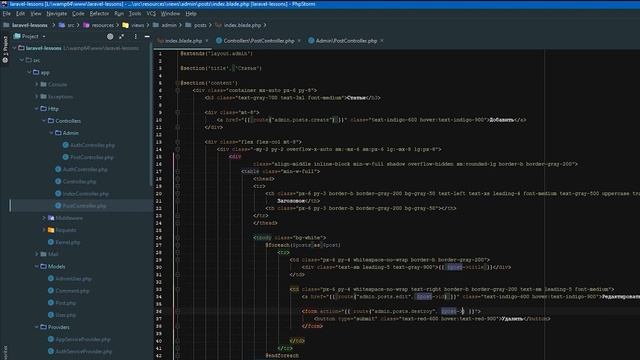
Task: Collapse the Models folder
Action: click(x=37, y=266)
